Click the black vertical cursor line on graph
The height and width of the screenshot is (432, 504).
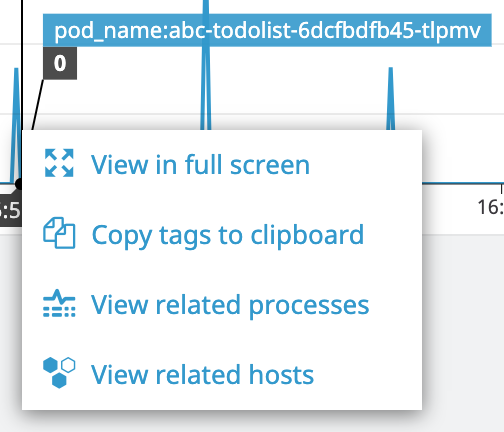pos(22,65)
